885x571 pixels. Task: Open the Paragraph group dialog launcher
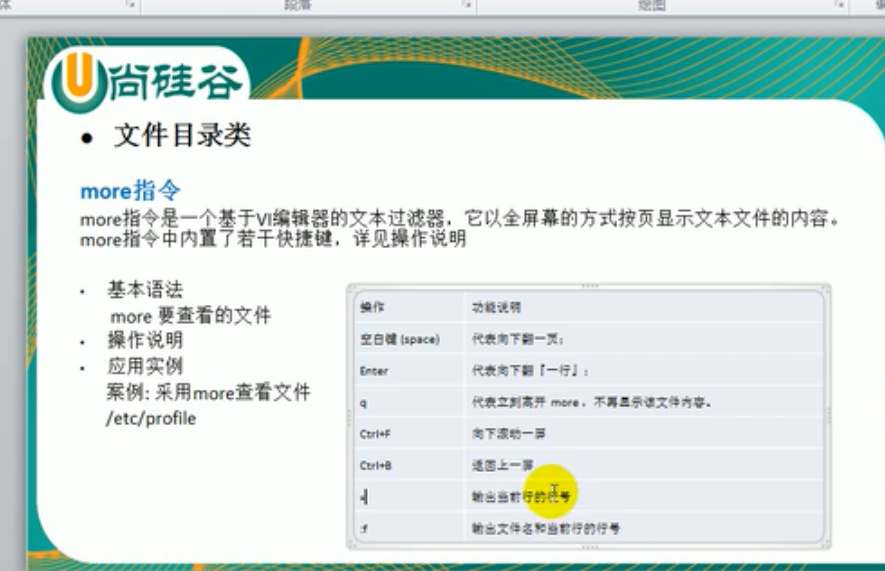coord(467,5)
